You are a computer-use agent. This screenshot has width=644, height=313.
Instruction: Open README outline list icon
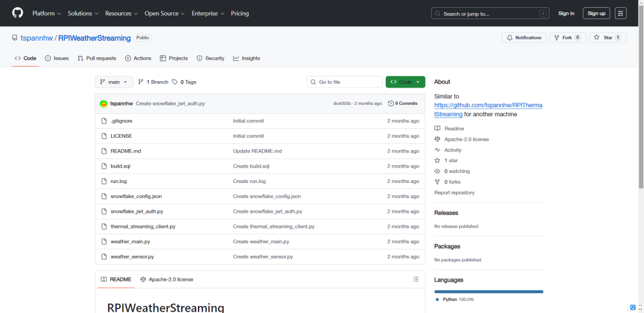[x=416, y=280]
